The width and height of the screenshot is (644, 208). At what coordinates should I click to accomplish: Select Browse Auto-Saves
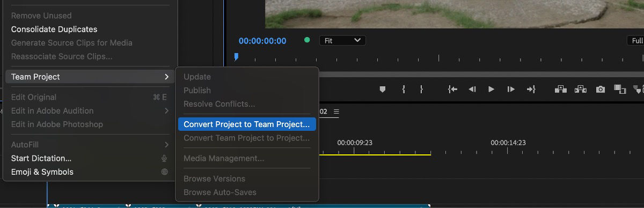[x=247, y=192]
